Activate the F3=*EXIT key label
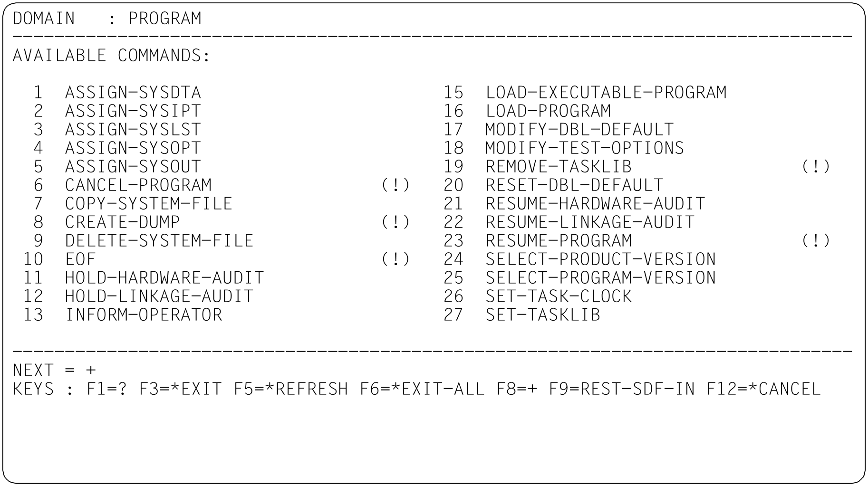Screen dimensions: 868x486 click(x=181, y=389)
